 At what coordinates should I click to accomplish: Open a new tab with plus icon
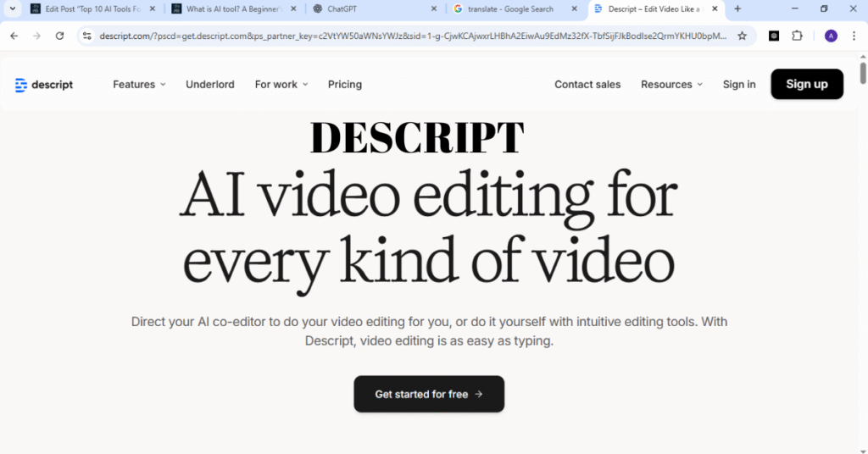[737, 8]
